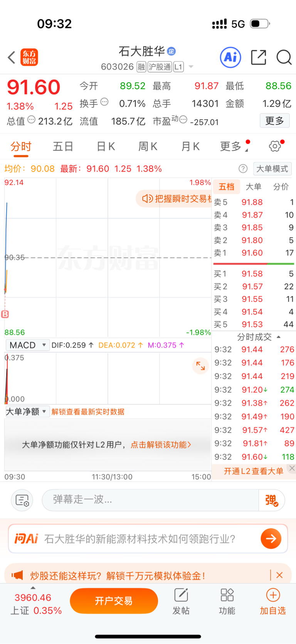Toggle 大单模式 mode
The height and width of the screenshot is (644, 296).
tap(272, 169)
